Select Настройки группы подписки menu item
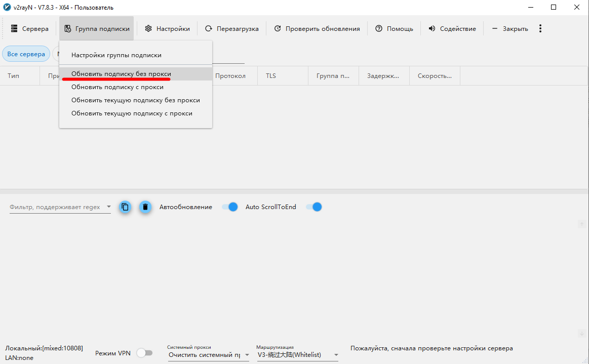Screen dimensions: 589x364 point(136,55)
